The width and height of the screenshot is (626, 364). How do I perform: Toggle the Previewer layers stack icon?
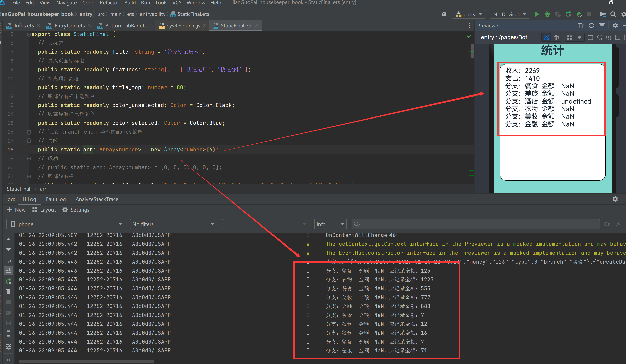point(556,37)
